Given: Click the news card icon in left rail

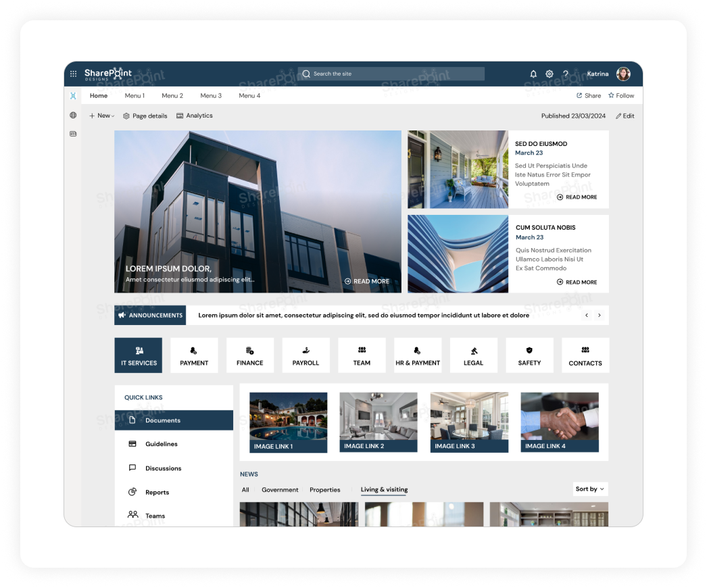Looking at the screenshot, I should point(73,134).
